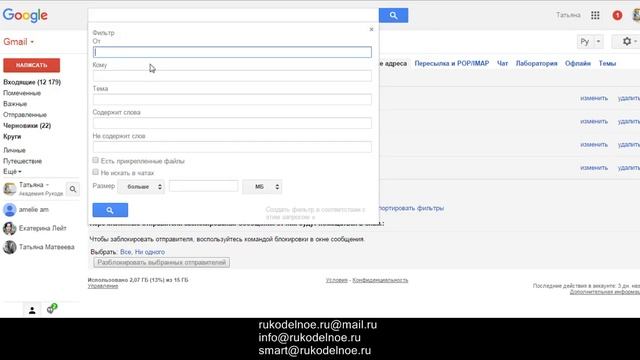
Task: Click the 'Содержит слова' input field
Action: [232, 123]
